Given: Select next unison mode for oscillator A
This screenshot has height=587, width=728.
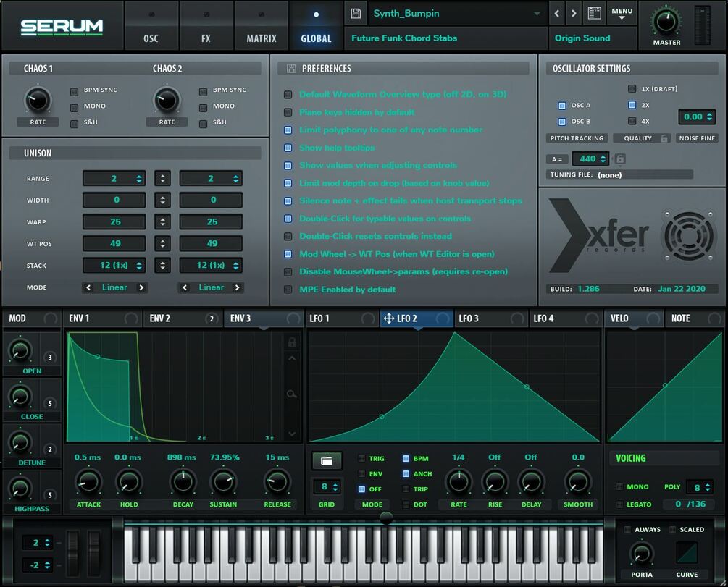Looking at the screenshot, I should pyautogui.click(x=141, y=287).
